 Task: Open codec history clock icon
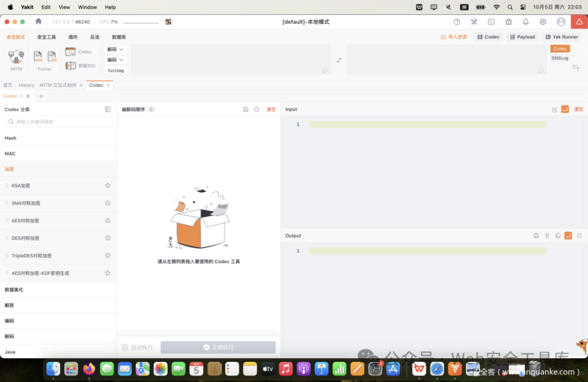click(x=256, y=109)
